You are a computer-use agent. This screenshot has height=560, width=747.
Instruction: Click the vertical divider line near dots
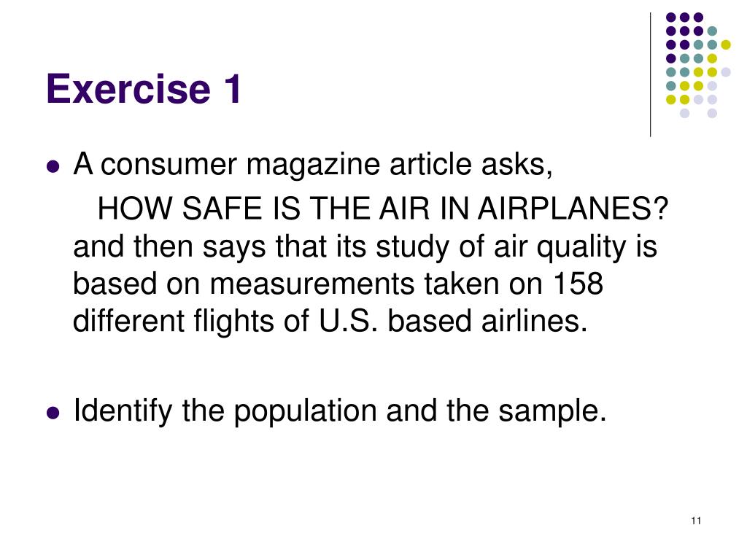click(x=650, y=75)
